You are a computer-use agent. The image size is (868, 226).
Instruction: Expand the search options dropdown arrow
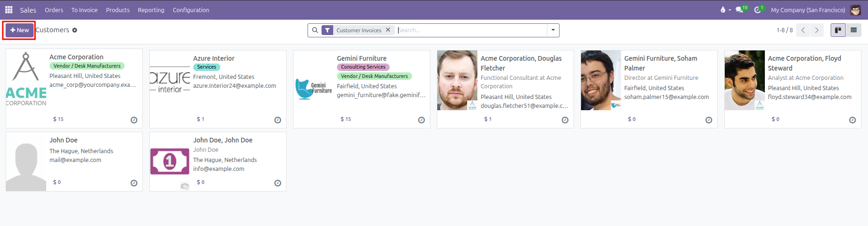click(x=553, y=30)
